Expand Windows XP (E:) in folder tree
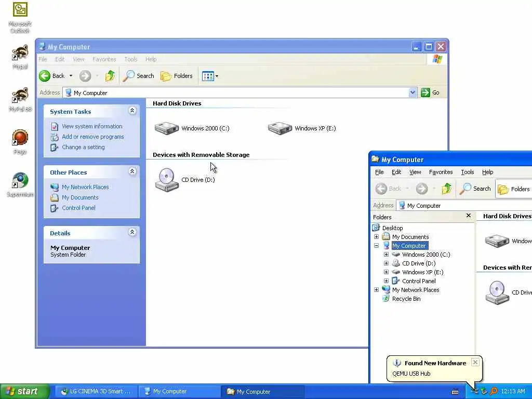The height and width of the screenshot is (399, 532). (386, 272)
